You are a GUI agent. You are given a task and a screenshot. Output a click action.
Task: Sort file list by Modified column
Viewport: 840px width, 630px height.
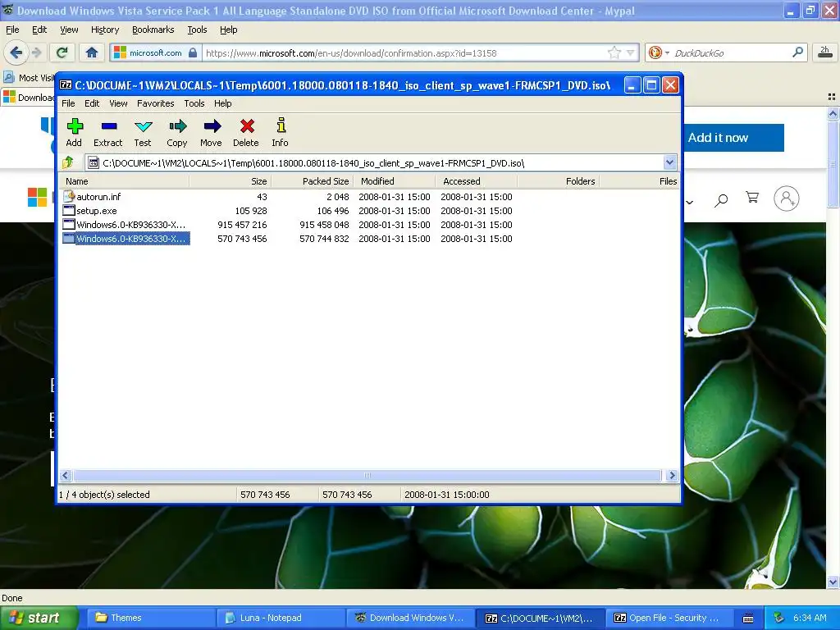click(x=395, y=181)
